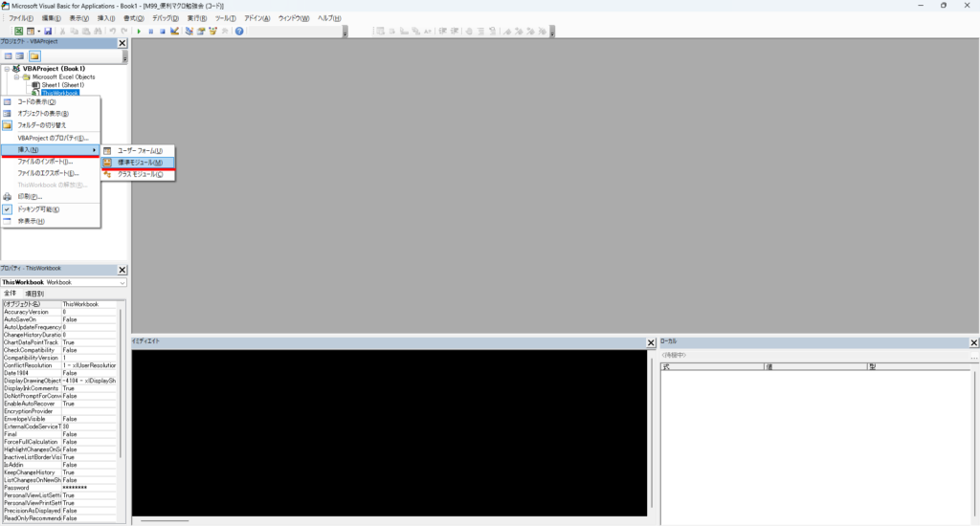Toggle the ドッキング可能 checked menu item
This screenshot has width=980, height=526.
pos(38,208)
